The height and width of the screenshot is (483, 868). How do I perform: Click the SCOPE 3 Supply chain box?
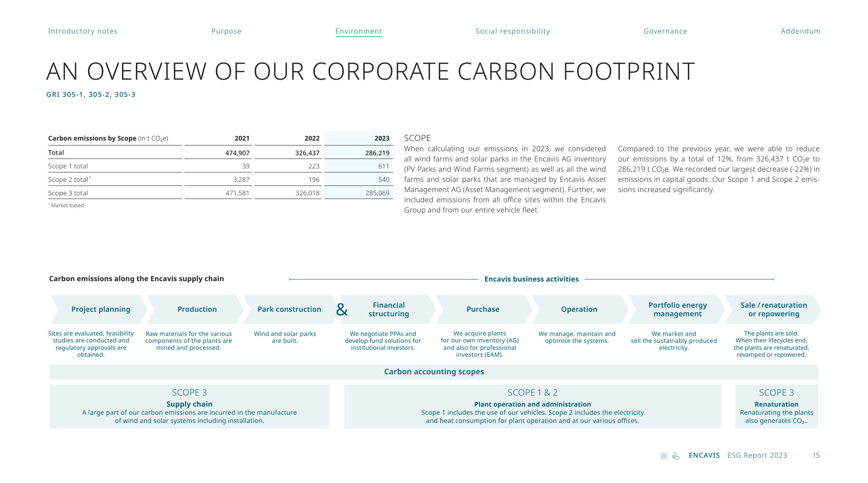click(189, 407)
